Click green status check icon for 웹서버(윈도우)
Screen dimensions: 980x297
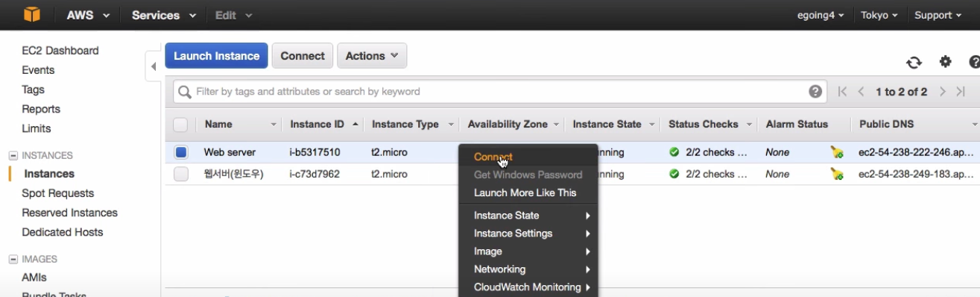coord(674,174)
